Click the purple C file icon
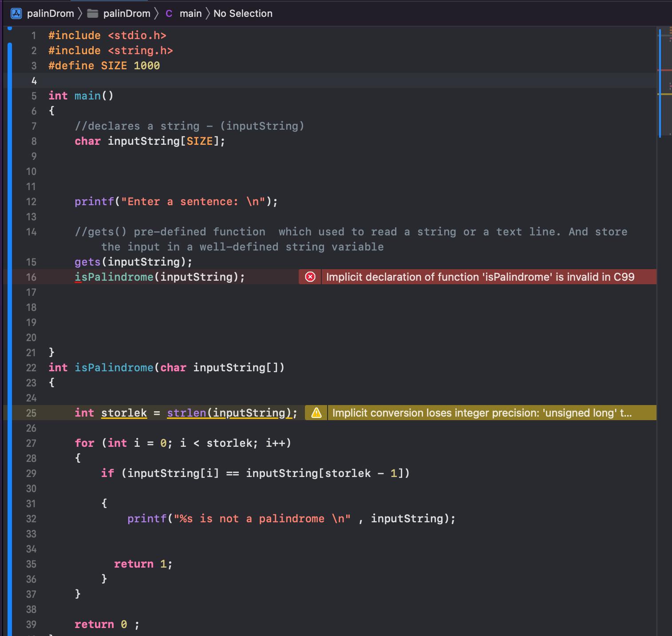Screen dimensions: 672x636 (169, 13)
